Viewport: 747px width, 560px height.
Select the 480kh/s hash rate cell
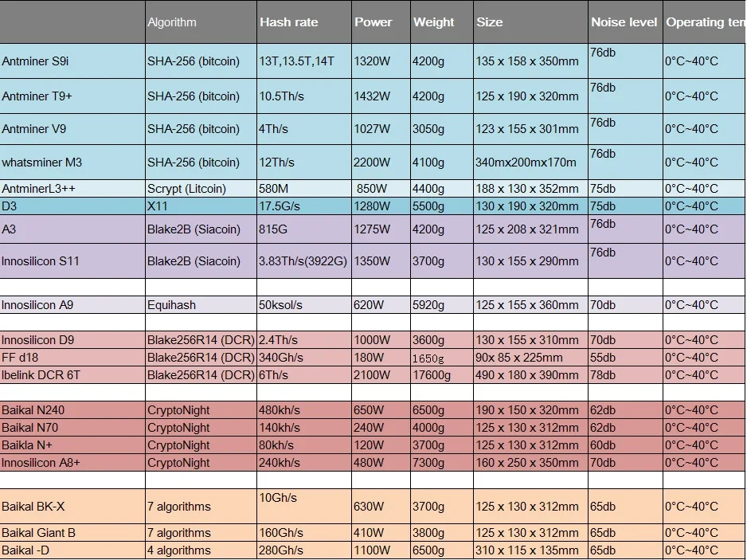[x=304, y=410]
